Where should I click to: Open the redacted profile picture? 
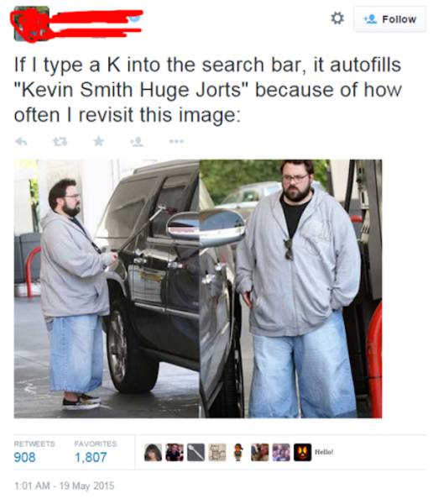pos(32,24)
